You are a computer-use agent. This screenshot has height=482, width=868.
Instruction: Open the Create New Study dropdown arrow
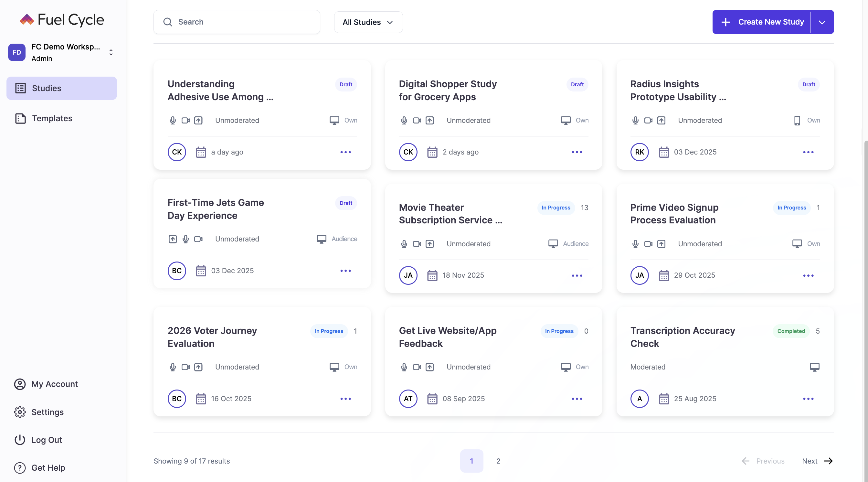tap(822, 22)
